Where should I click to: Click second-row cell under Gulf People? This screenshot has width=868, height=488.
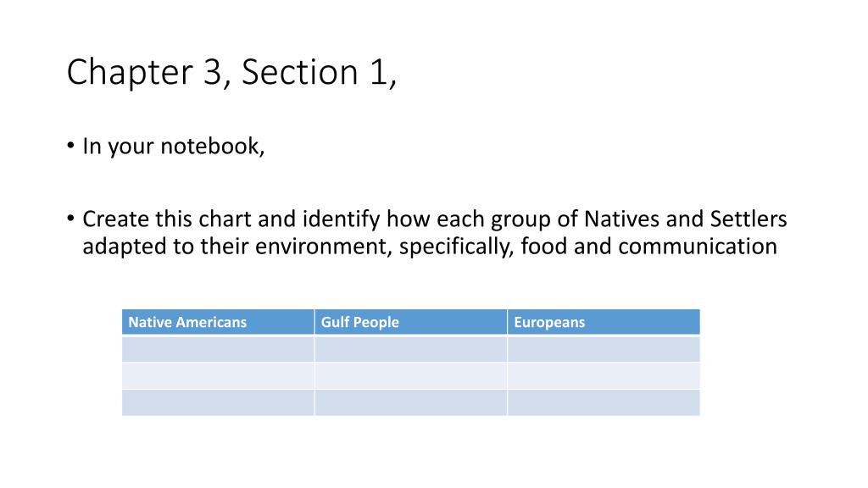(x=411, y=375)
